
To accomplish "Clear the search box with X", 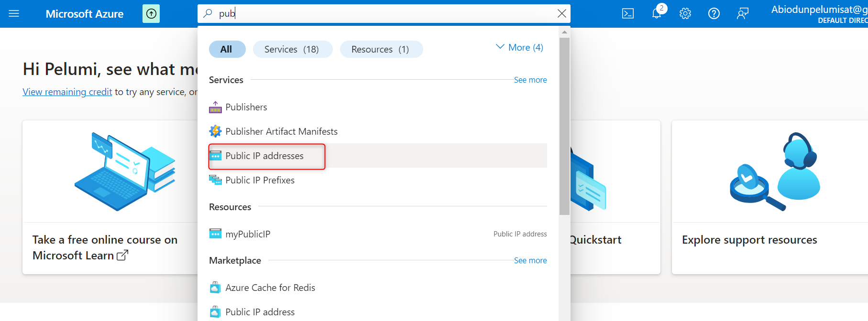I will click(562, 13).
